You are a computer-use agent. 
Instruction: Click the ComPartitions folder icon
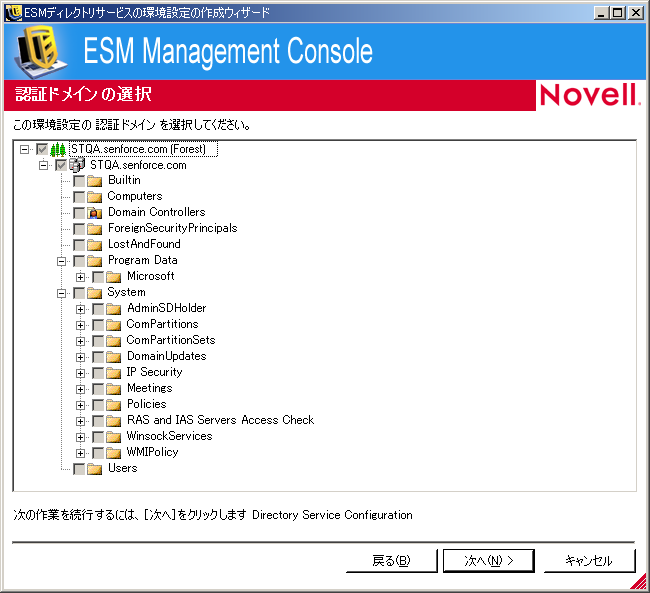(x=114, y=325)
